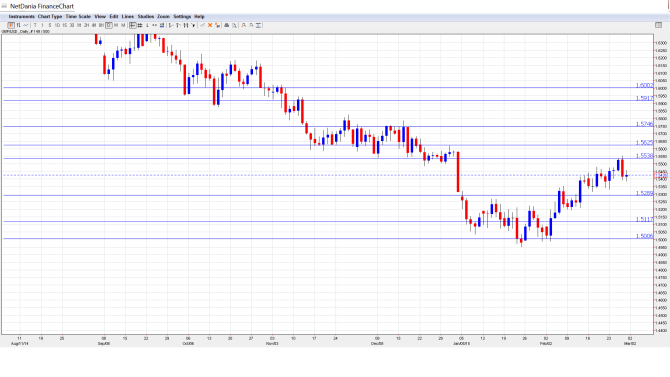
Task: Switch to the tick (T) time scale
Action: click(x=35, y=25)
